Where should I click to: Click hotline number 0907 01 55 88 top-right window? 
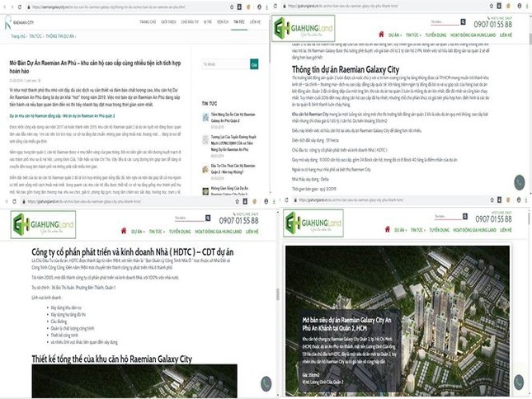[493, 25]
